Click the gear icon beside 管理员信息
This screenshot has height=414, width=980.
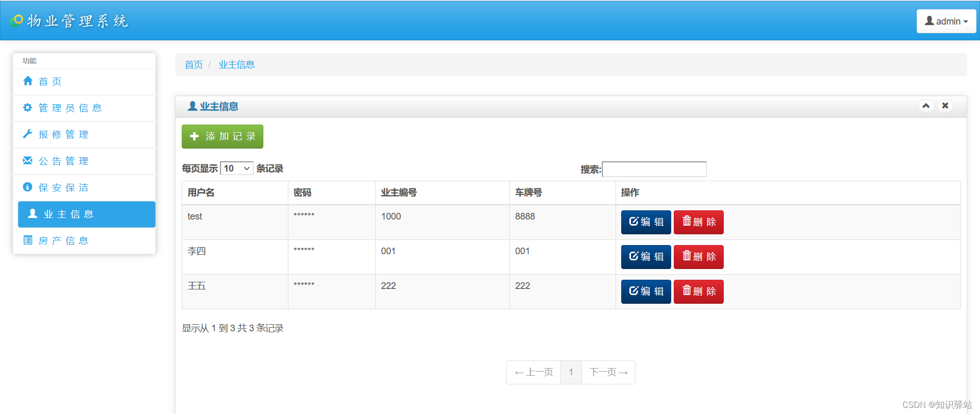28,107
